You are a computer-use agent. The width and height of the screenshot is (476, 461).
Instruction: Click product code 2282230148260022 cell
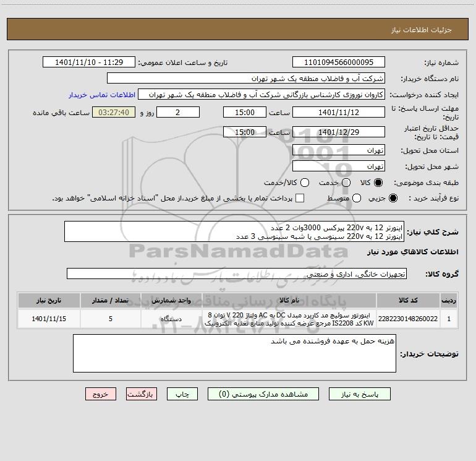click(408, 319)
